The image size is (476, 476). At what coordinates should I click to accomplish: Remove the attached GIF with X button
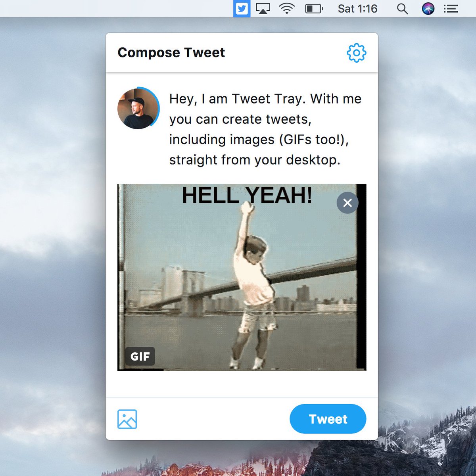(347, 203)
